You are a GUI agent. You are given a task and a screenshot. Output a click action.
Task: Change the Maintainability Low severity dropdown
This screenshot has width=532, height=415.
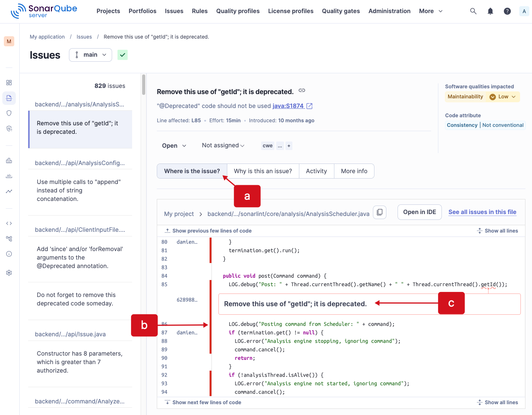point(503,97)
